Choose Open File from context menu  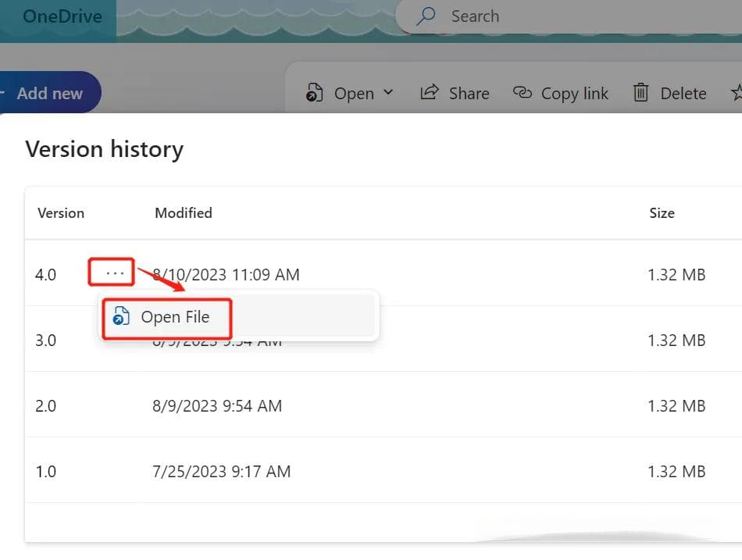238,316
